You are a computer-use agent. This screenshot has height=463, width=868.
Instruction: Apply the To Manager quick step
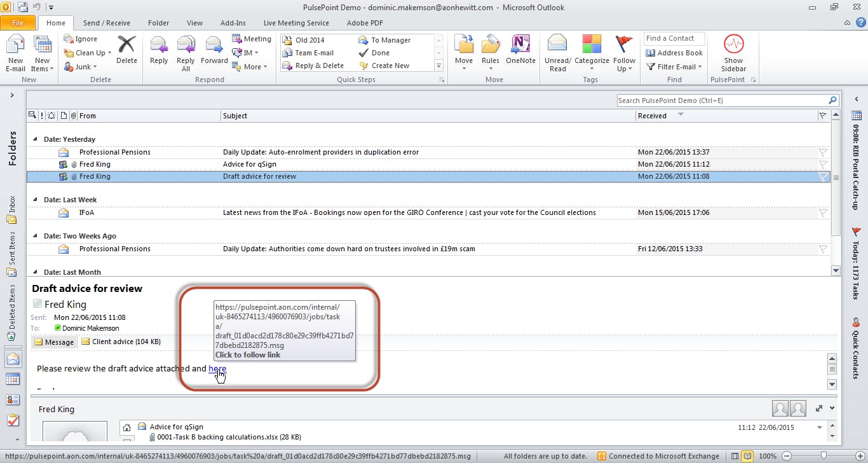point(384,40)
